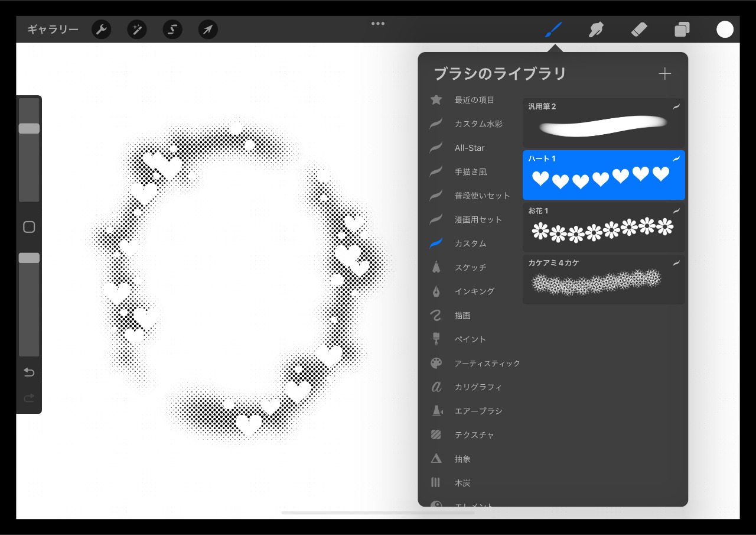Tap the paintbrush tool icon

553,30
